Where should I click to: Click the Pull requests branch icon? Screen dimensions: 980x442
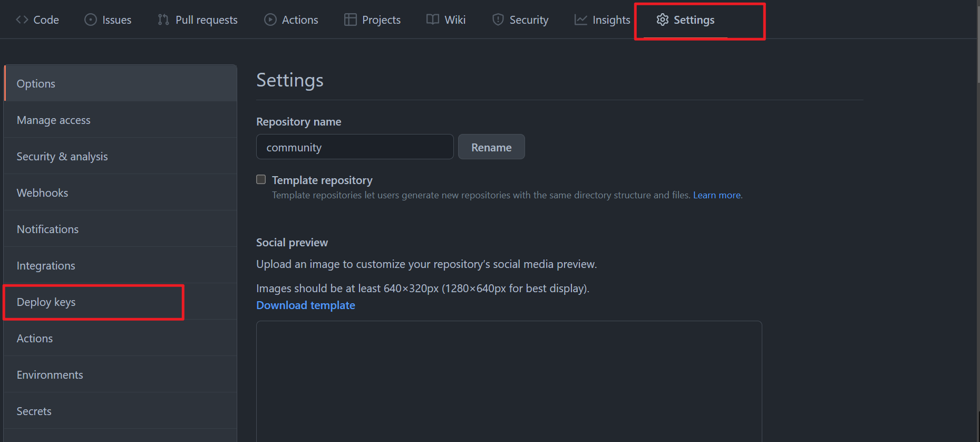[163, 20]
